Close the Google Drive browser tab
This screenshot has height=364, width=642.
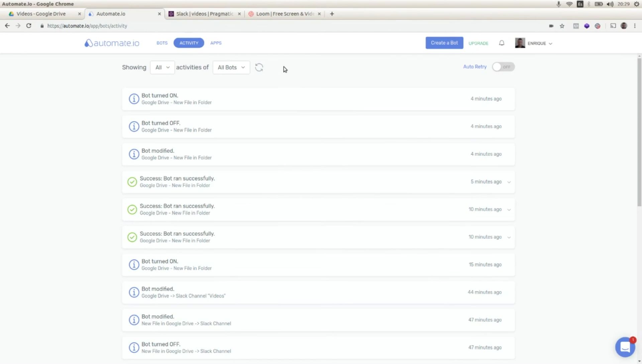79,14
